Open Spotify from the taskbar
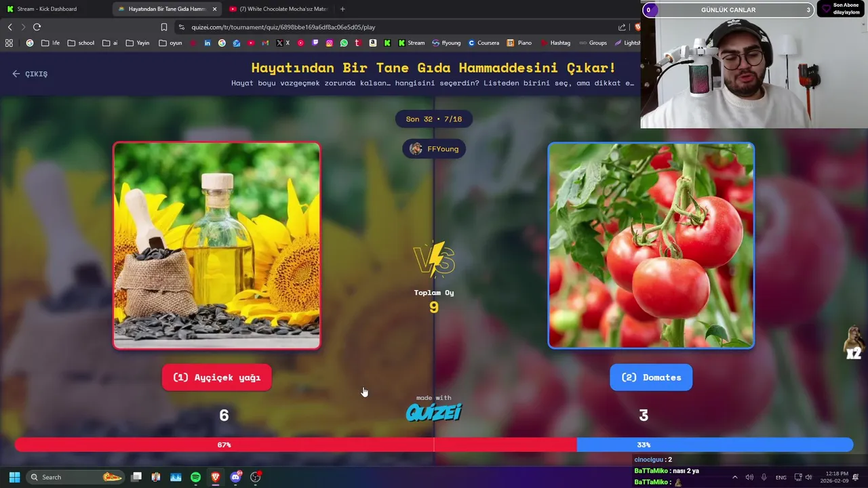The image size is (868, 488). click(x=195, y=477)
